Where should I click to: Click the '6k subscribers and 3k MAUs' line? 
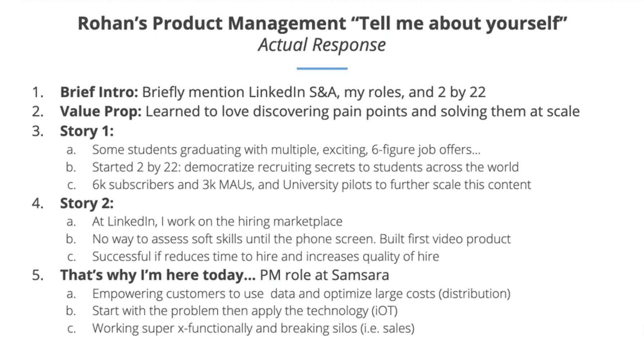pos(311,185)
